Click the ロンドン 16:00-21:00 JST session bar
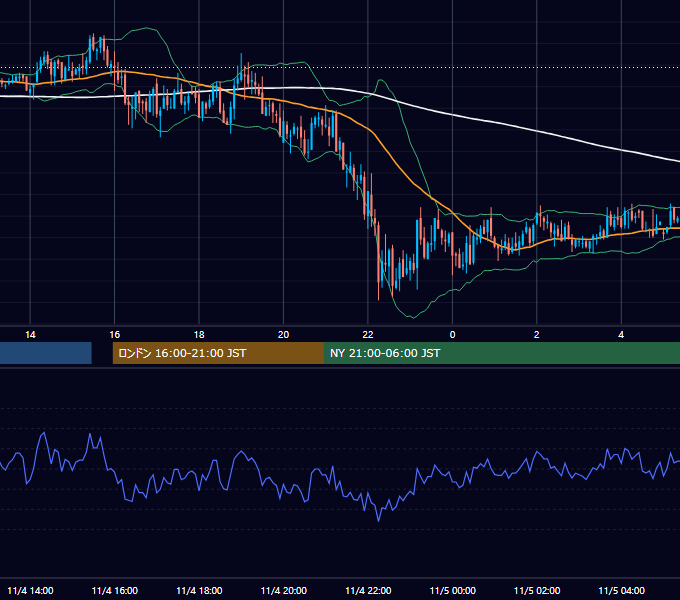680x600 pixels. click(218, 353)
